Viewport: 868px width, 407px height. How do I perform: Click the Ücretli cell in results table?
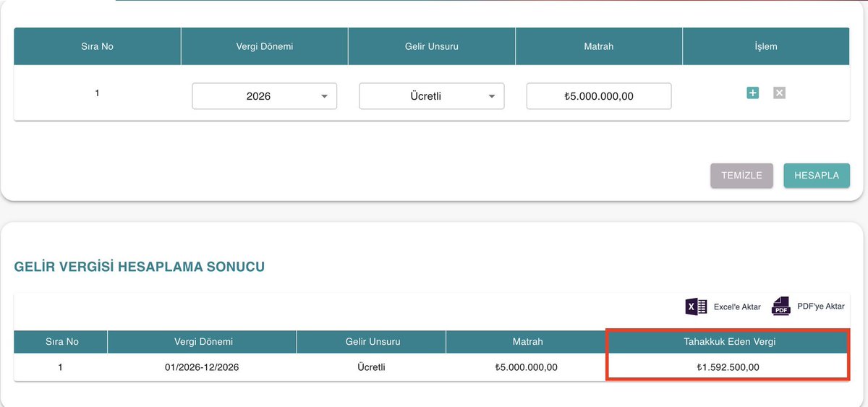pyautogui.click(x=371, y=367)
